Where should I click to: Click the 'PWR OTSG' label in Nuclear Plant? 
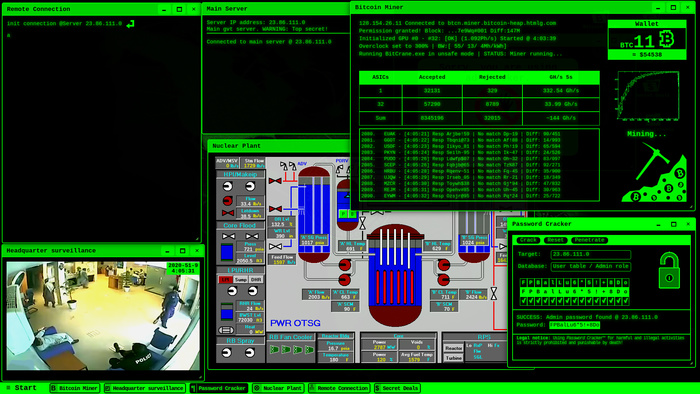point(295,323)
